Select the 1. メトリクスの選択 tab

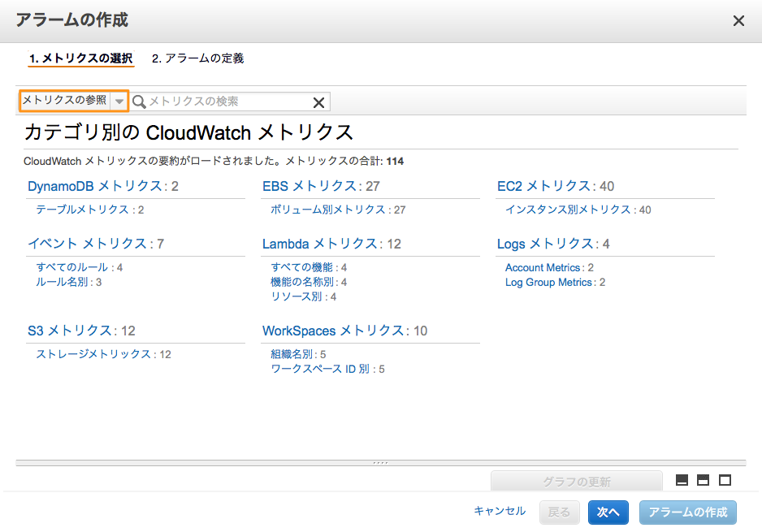tap(80, 58)
